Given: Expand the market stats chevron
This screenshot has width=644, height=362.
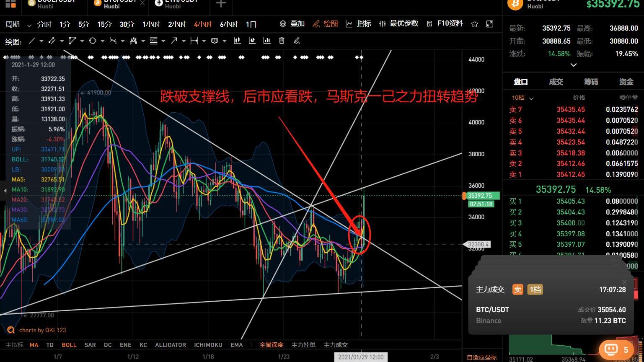Looking at the screenshot, I should (574, 65).
